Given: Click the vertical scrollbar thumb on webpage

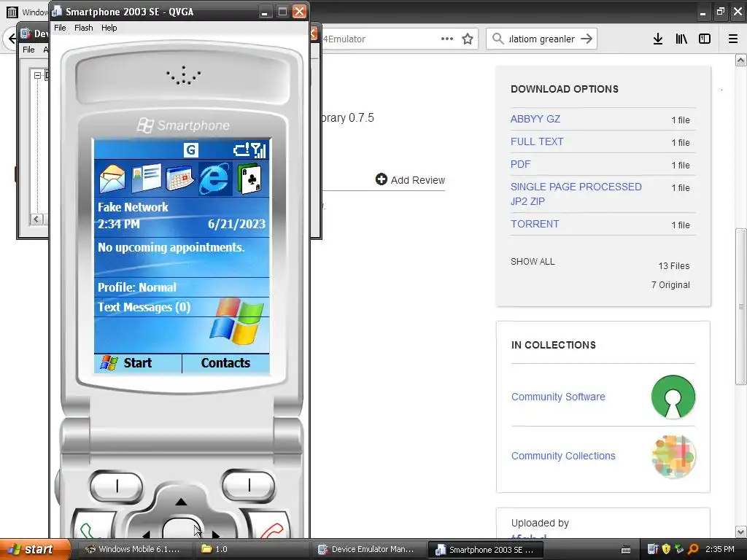Looking at the screenshot, I should click(x=740, y=307).
